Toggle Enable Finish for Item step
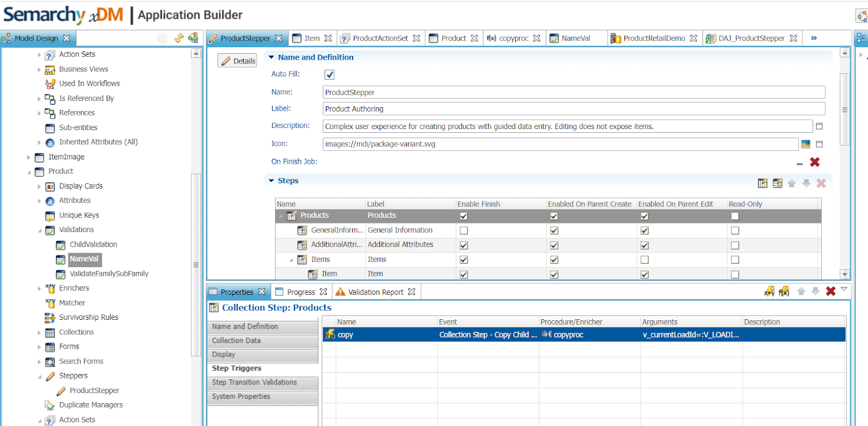Screen dimensions: 868x426 [464, 274]
